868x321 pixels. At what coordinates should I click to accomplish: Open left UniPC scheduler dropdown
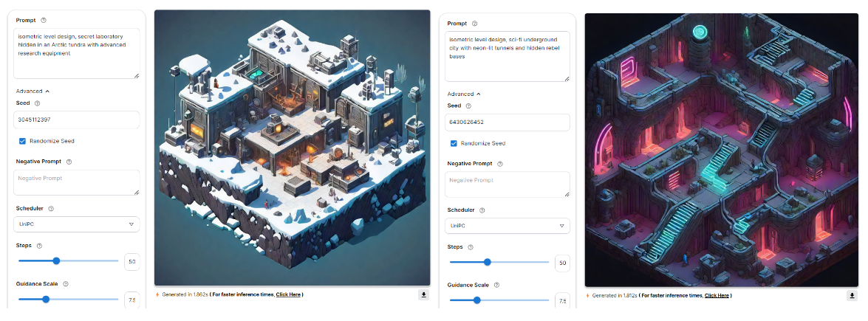pos(76,224)
